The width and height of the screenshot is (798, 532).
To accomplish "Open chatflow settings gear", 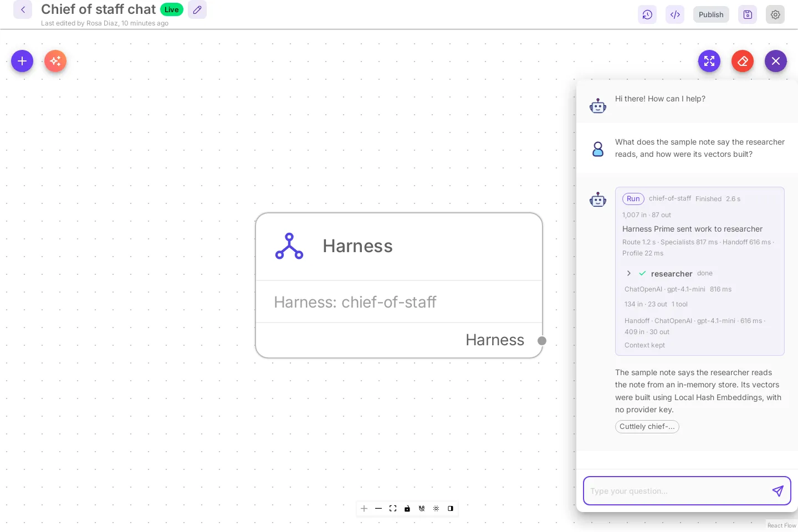I will 775,14.
